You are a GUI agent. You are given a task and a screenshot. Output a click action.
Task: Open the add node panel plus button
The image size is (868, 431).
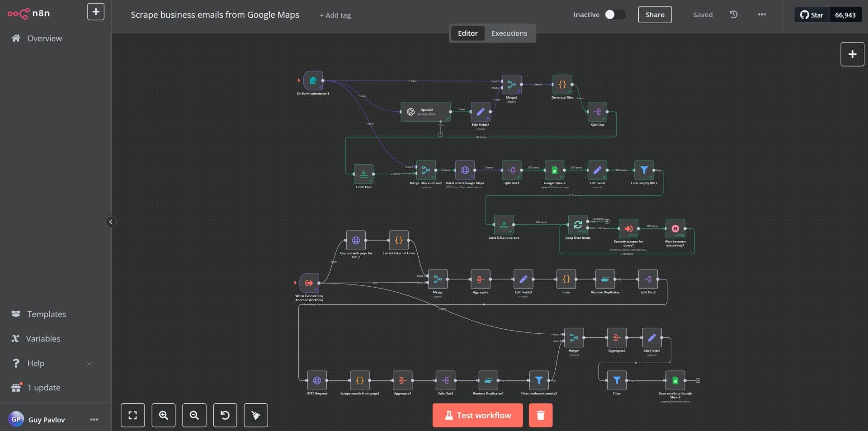[x=852, y=54]
